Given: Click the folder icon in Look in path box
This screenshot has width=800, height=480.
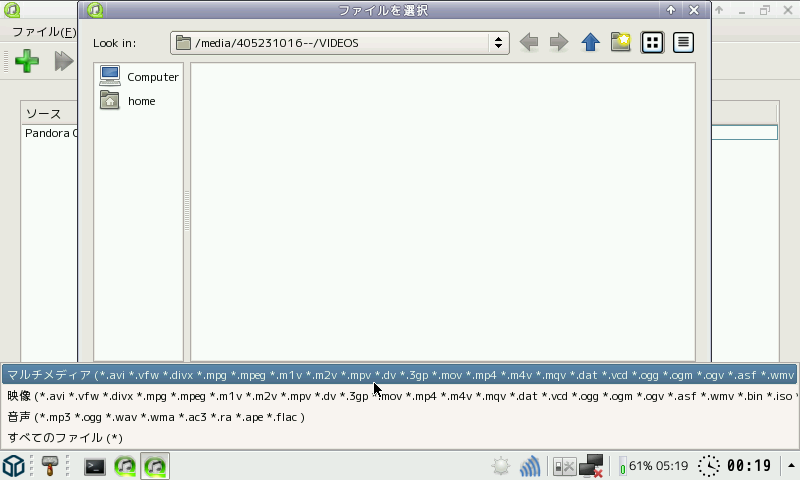Looking at the screenshot, I should pyautogui.click(x=183, y=43).
